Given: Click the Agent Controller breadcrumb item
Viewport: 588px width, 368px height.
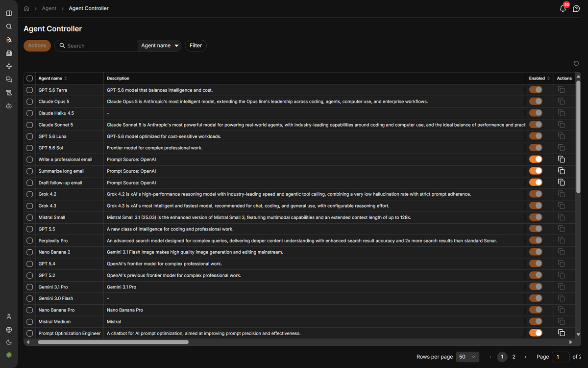Looking at the screenshot, I should coord(89,8).
